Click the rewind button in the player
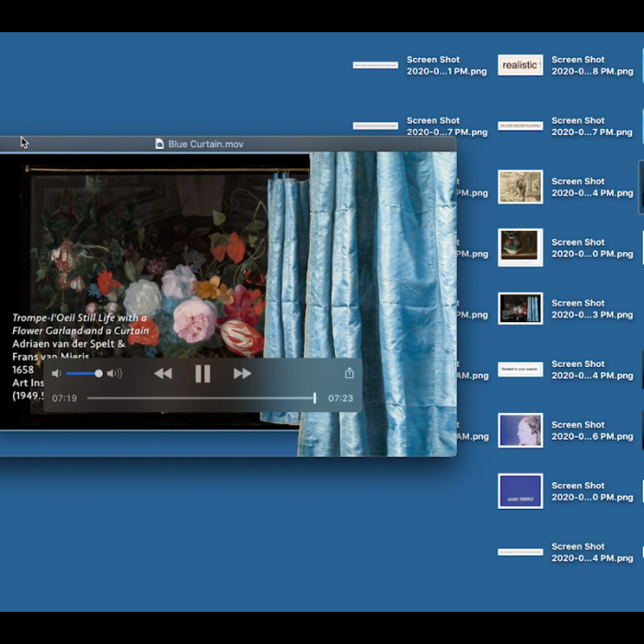Screen dimensions: 644x644 (163, 374)
